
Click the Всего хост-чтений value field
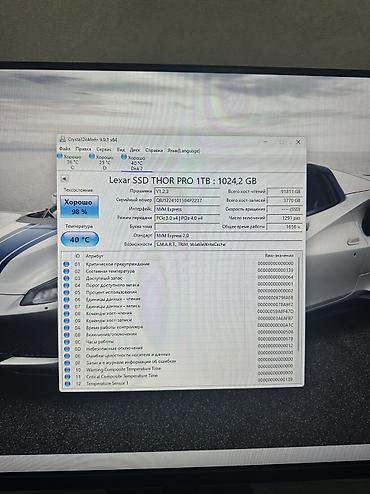(285, 191)
